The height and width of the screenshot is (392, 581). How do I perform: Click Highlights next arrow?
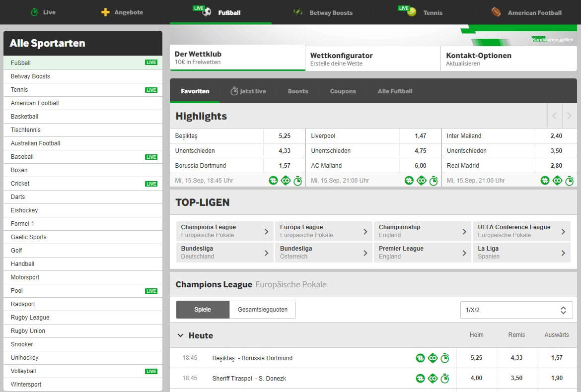[570, 116]
